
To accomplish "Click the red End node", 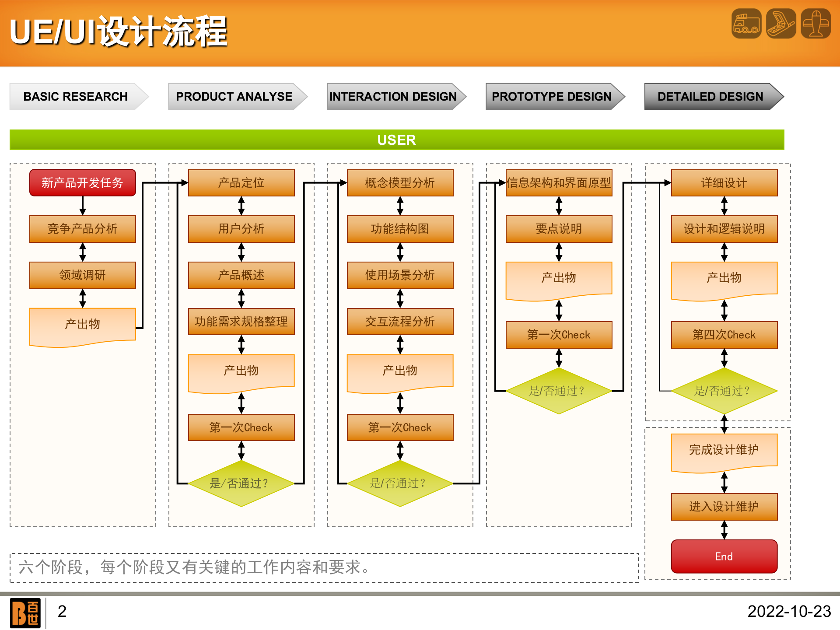I will [724, 556].
